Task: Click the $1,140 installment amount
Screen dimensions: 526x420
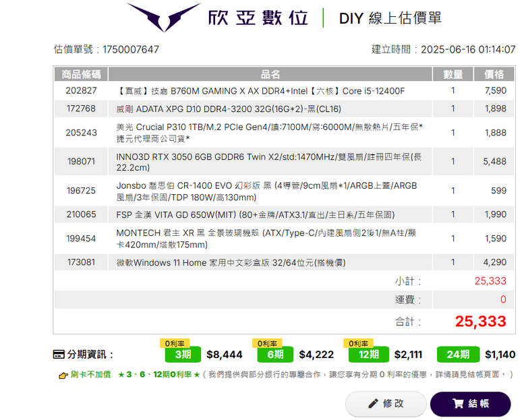Action: click(500, 355)
